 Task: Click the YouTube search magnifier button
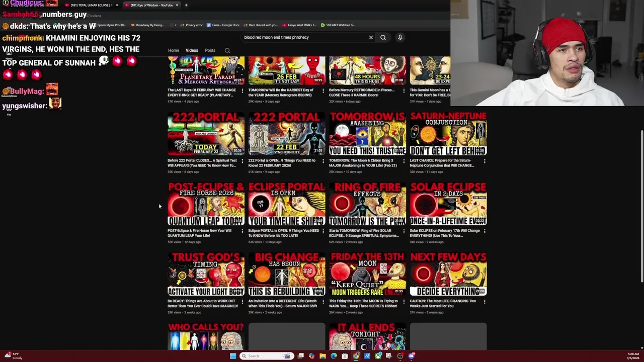point(383,37)
